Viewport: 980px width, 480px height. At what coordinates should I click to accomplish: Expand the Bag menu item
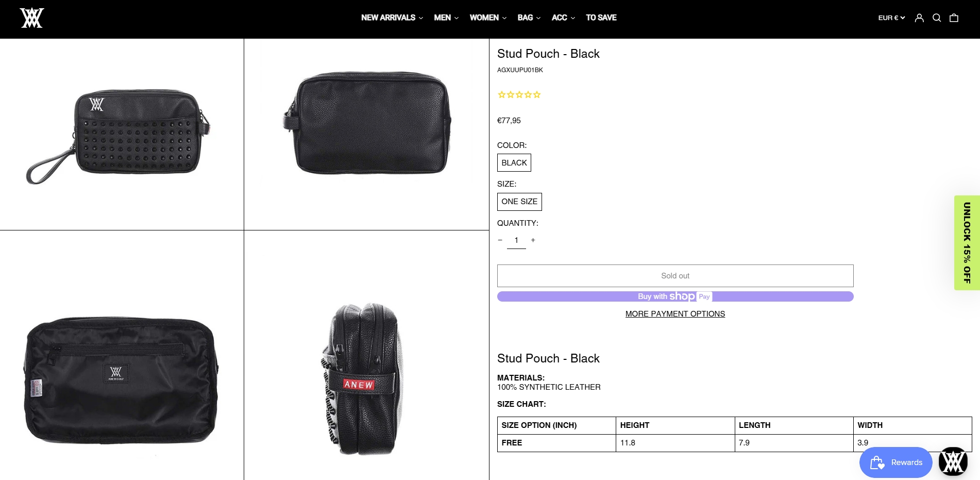(x=529, y=18)
